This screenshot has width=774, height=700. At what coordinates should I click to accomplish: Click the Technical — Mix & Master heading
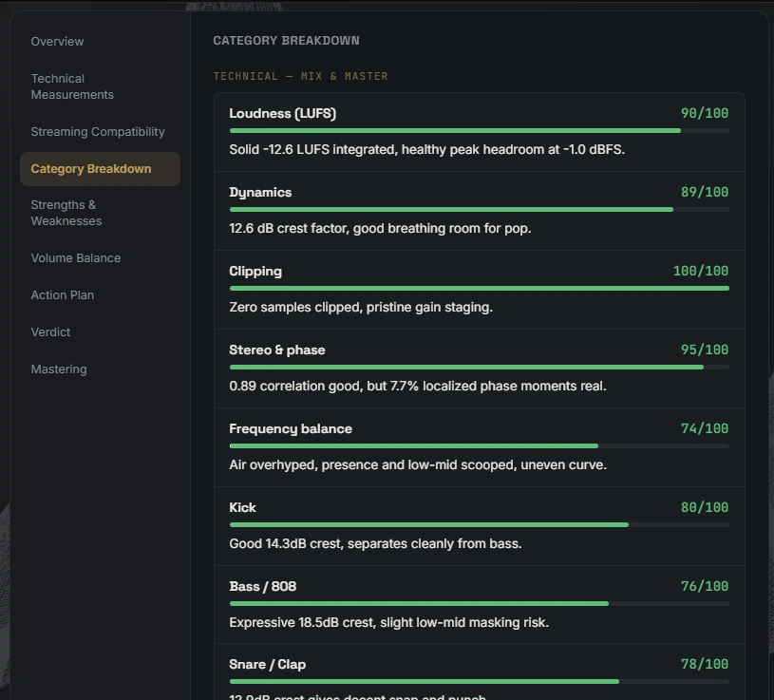click(300, 77)
